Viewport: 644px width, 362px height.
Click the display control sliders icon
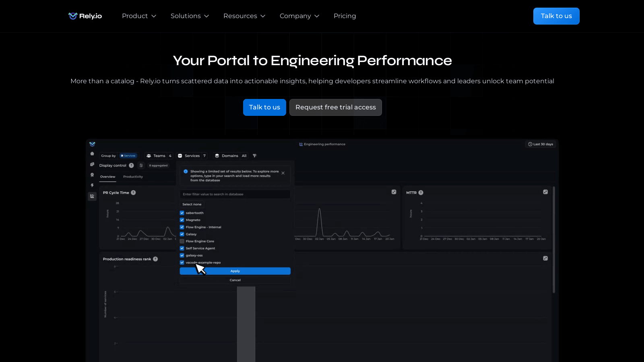pyautogui.click(x=141, y=165)
